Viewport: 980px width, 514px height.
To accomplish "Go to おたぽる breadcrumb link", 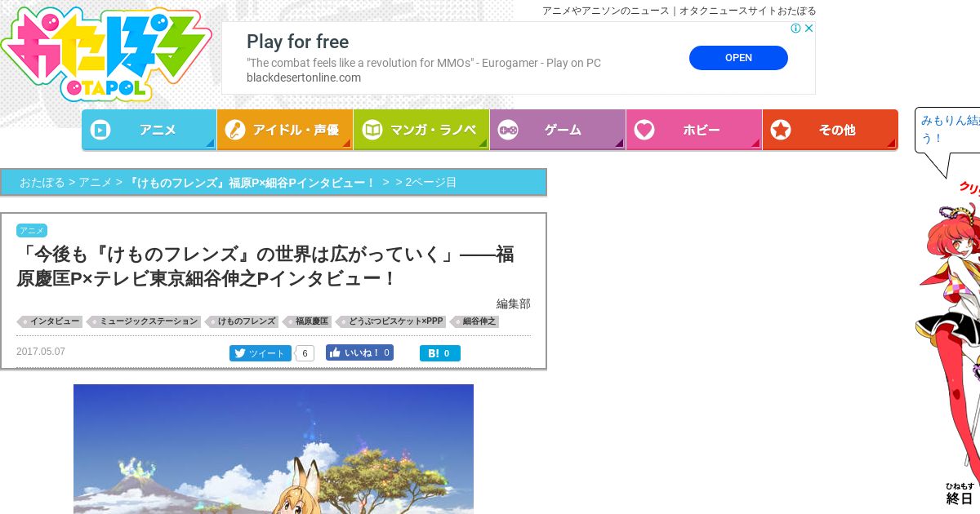I will click(x=42, y=183).
